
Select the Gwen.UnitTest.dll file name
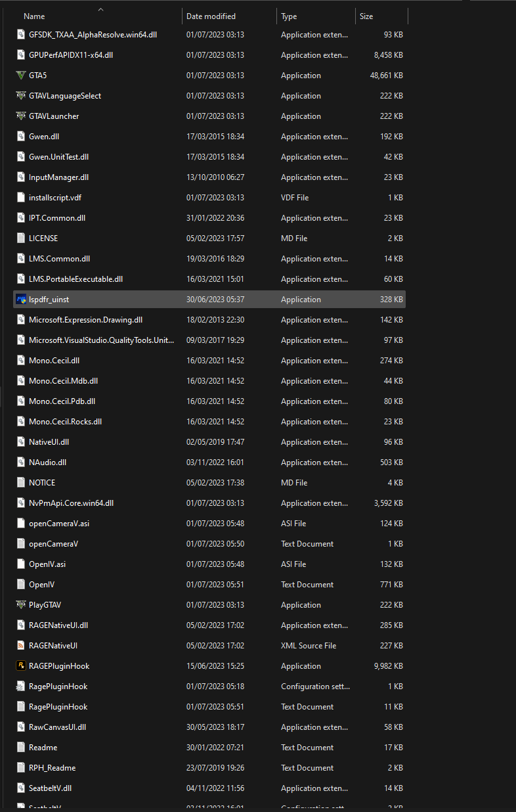[x=59, y=157]
